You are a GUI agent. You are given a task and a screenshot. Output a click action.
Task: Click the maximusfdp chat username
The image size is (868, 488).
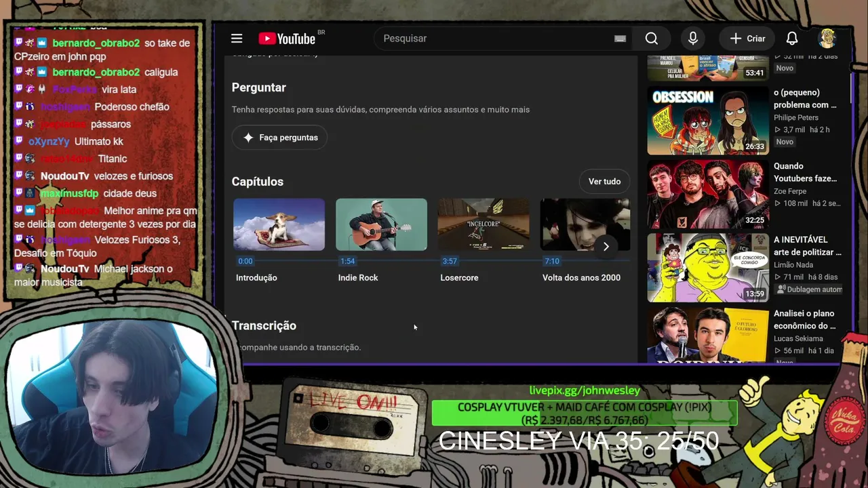point(69,194)
